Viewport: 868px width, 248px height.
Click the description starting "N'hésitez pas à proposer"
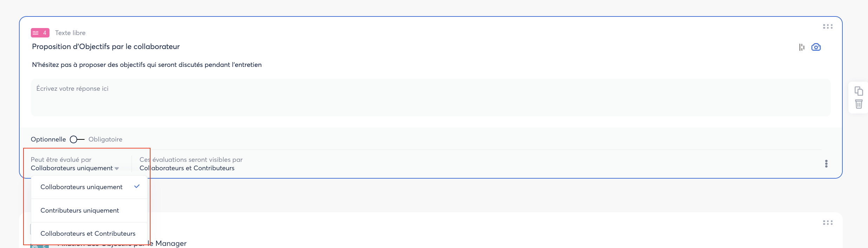[147, 65]
